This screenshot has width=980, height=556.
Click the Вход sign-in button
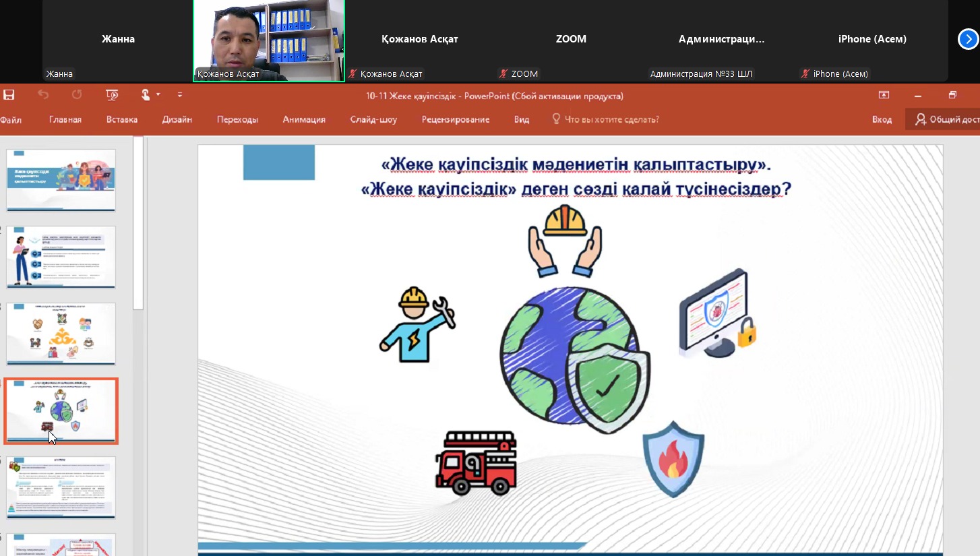point(882,119)
